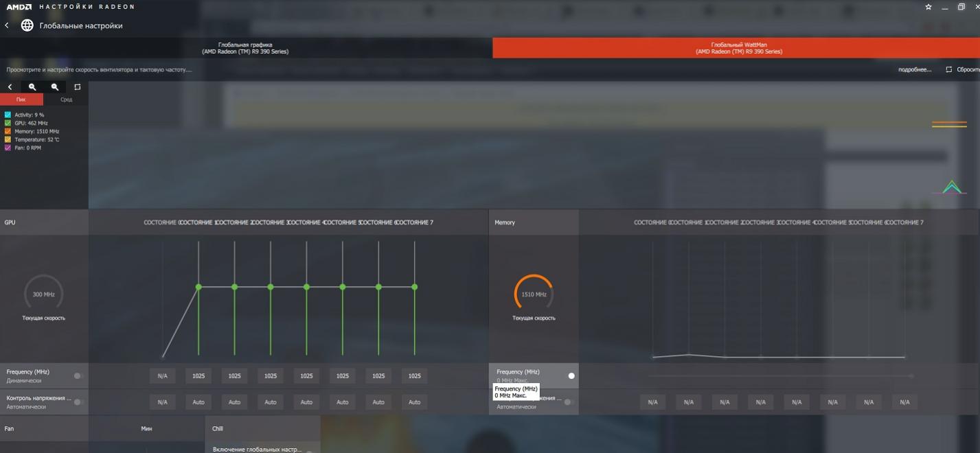The width and height of the screenshot is (980, 453).
Task: Click the GPU state 7 frequency 1025 field
Action: click(414, 375)
